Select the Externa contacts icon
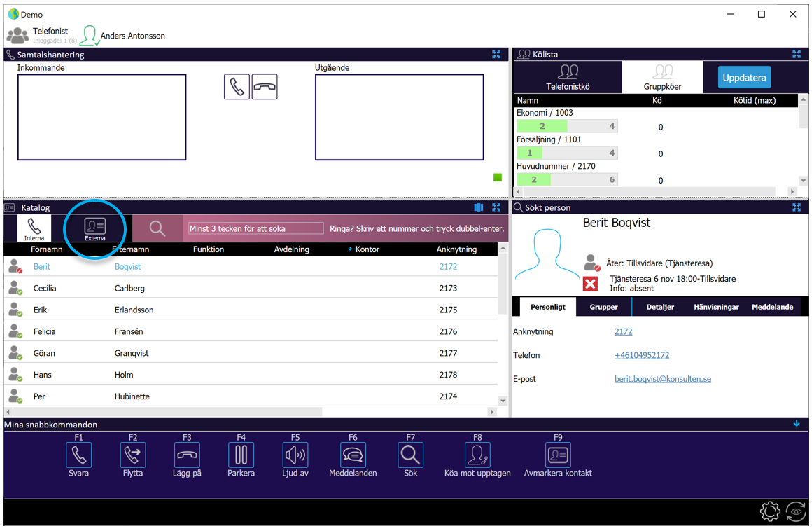Screen dimensions: 812x531 (94, 228)
